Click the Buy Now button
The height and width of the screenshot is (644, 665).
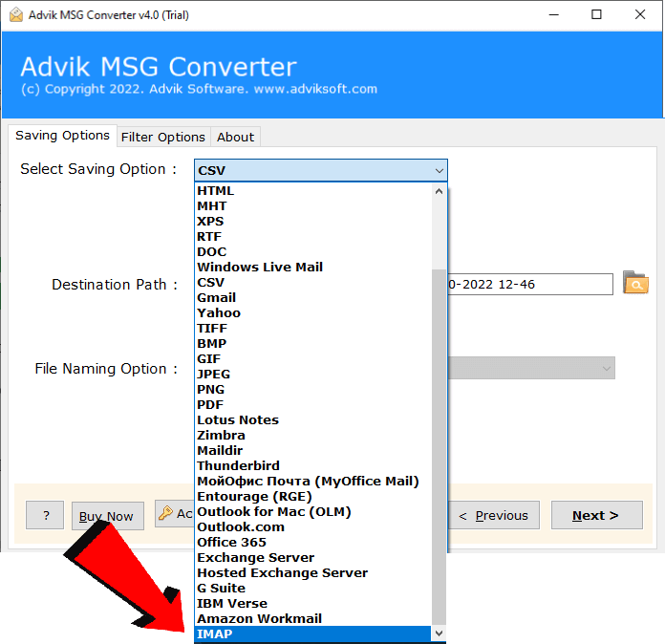(x=108, y=516)
